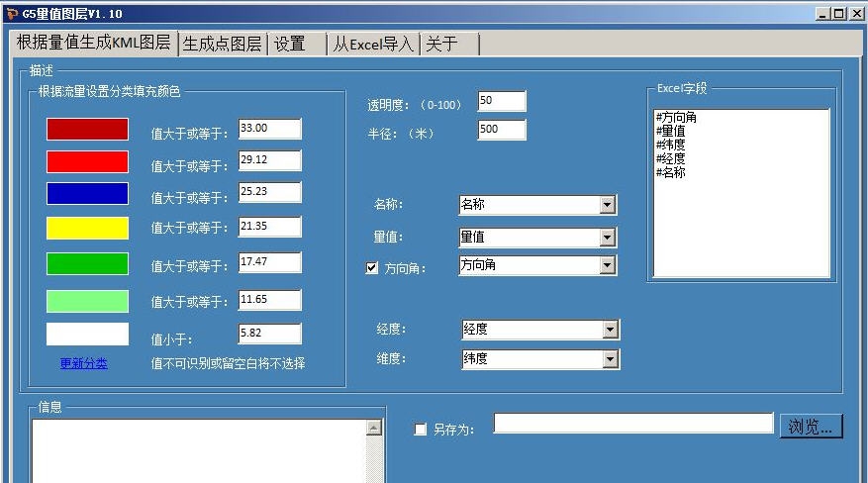868x483 pixels.
Task: Open the 方向角 dropdown
Action: pyautogui.click(x=537, y=265)
